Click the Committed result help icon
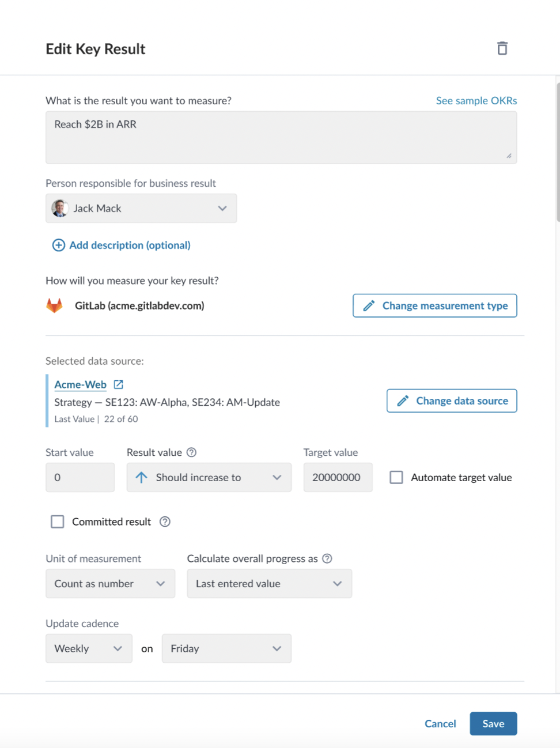This screenshot has height=748, width=560. (x=165, y=522)
